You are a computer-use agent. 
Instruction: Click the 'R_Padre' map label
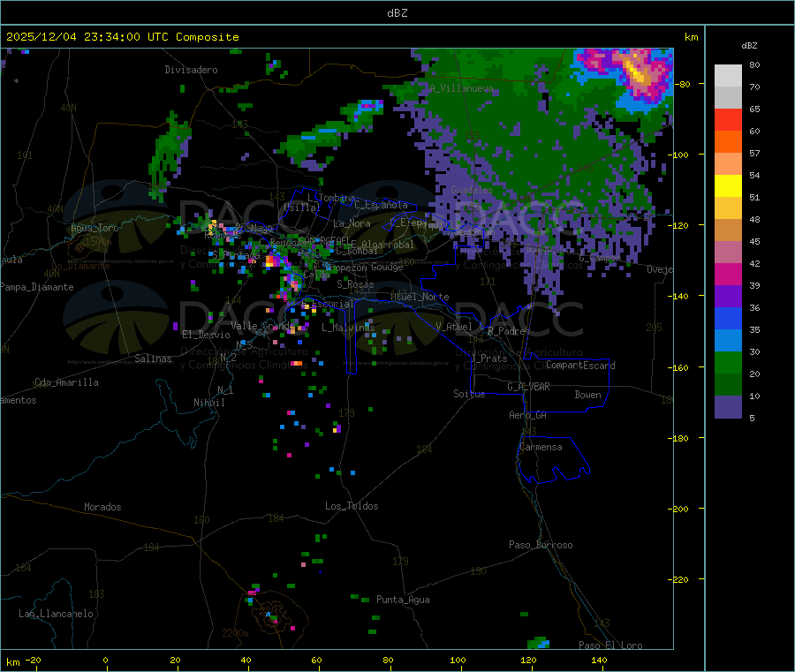pyautogui.click(x=506, y=331)
